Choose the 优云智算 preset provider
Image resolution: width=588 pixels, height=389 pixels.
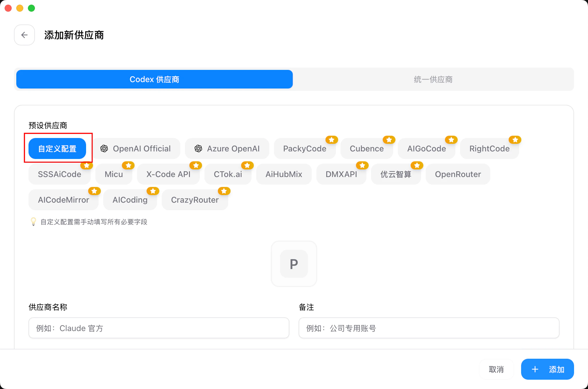(395, 174)
